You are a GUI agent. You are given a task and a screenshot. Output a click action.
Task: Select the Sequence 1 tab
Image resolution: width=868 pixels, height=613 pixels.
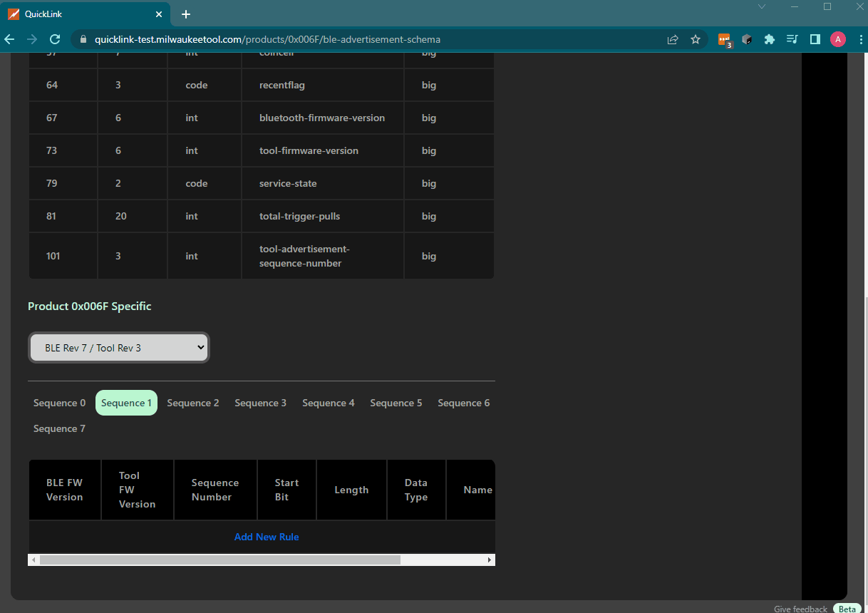coord(126,403)
